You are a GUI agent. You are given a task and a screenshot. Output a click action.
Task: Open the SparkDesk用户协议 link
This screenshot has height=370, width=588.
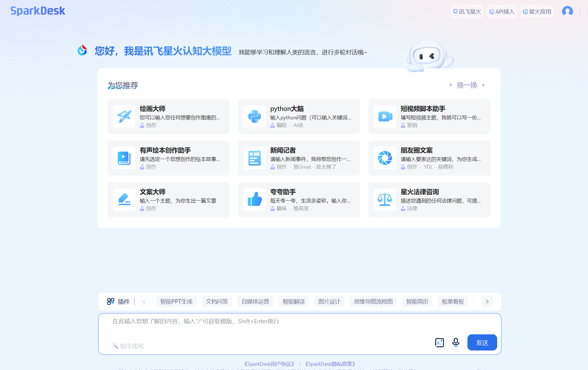(269, 364)
